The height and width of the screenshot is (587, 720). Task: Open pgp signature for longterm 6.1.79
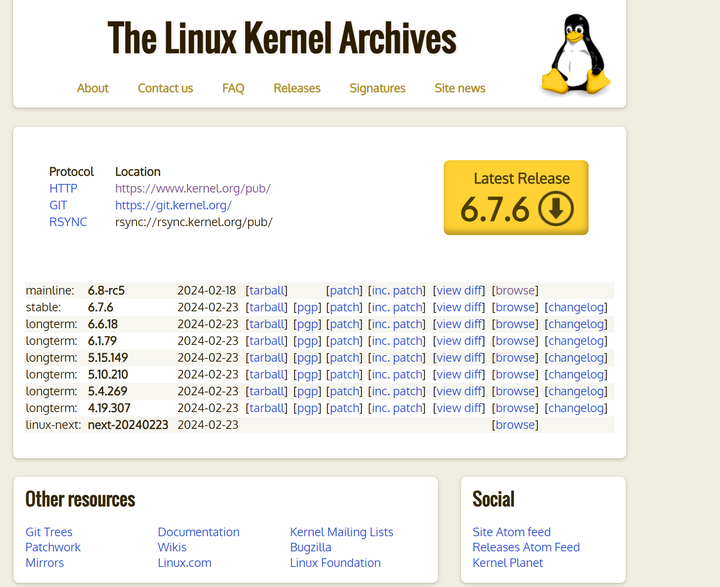[x=307, y=341]
